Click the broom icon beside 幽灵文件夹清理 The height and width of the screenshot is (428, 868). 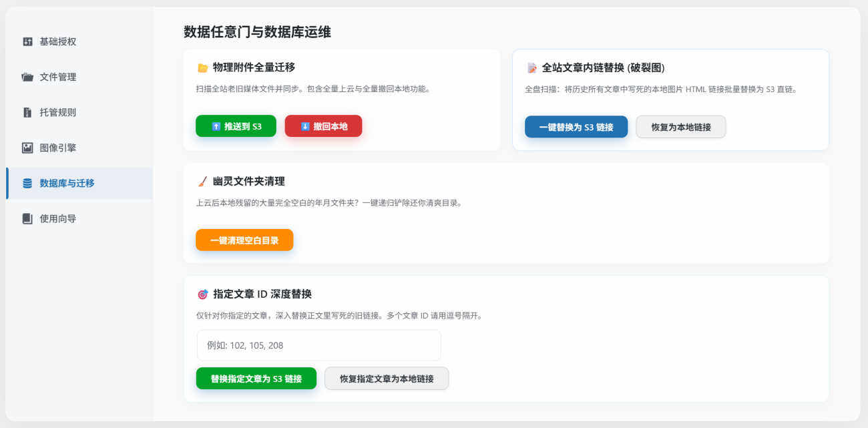click(x=202, y=182)
